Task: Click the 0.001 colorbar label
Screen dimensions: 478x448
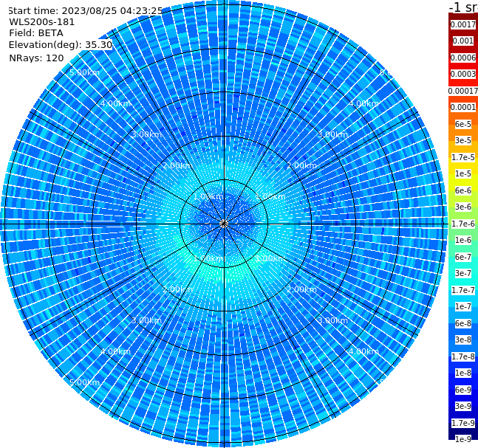Action: [x=463, y=41]
